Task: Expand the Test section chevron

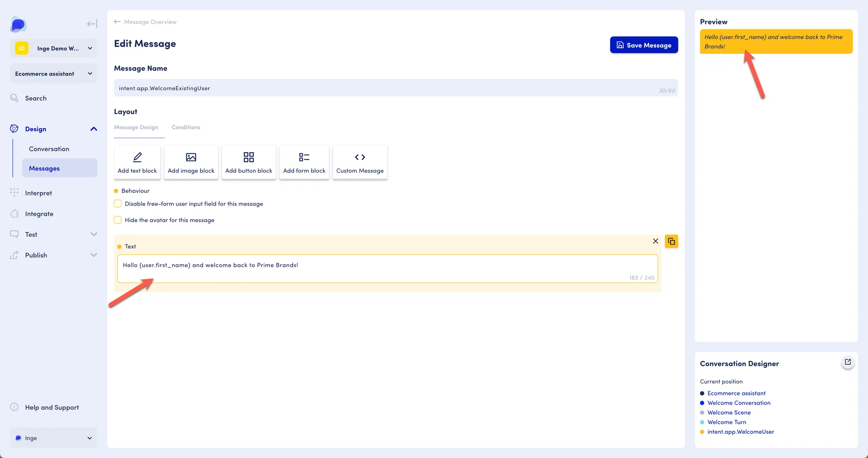Action: [94, 234]
